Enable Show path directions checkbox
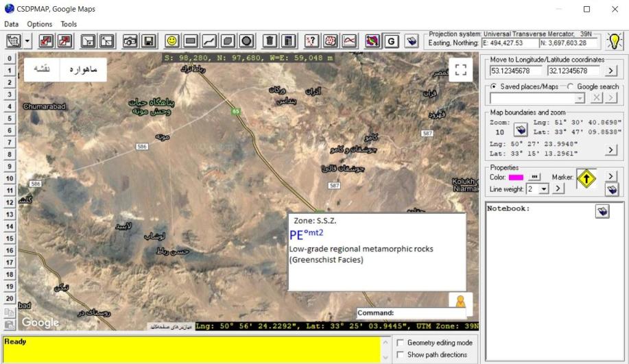Screen dimensions: 629x364 [x=400, y=355]
